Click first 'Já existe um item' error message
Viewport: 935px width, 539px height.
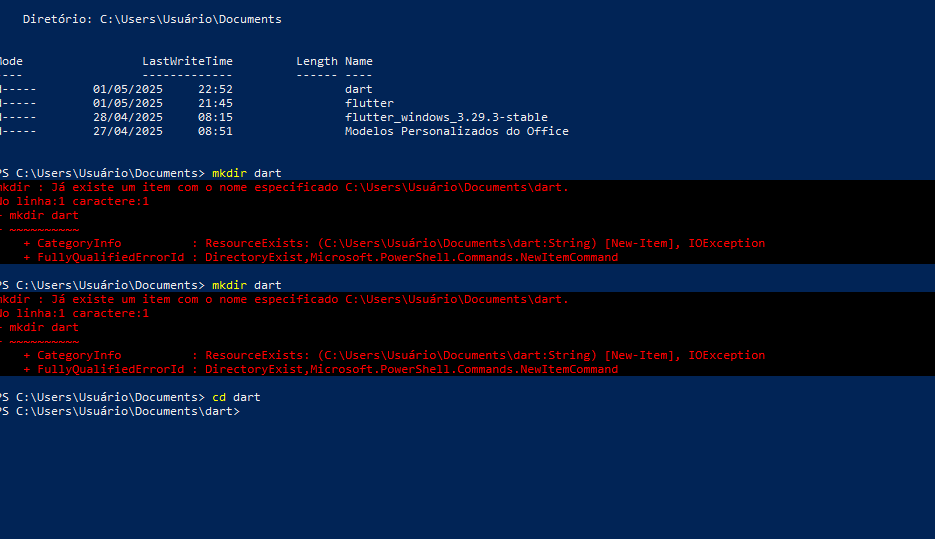pyautogui.click(x=284, y=187)
